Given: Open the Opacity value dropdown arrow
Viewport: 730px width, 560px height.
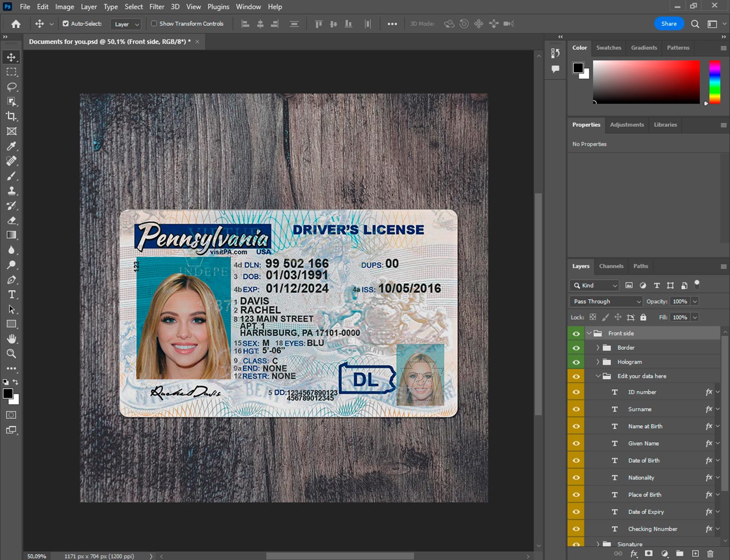Looking at the screenshot, I should click(695, 302).
